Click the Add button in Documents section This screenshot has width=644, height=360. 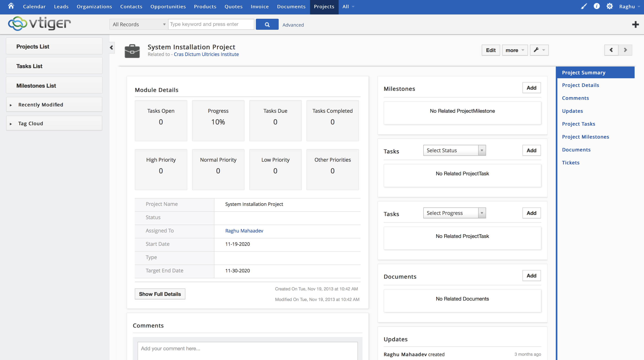(x=531, y=276)
